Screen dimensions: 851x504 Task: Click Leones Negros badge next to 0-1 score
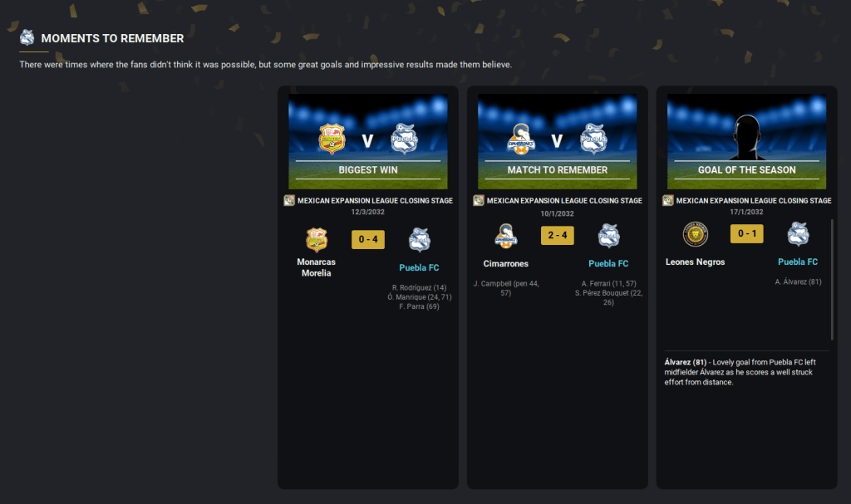tap(696, 234)
